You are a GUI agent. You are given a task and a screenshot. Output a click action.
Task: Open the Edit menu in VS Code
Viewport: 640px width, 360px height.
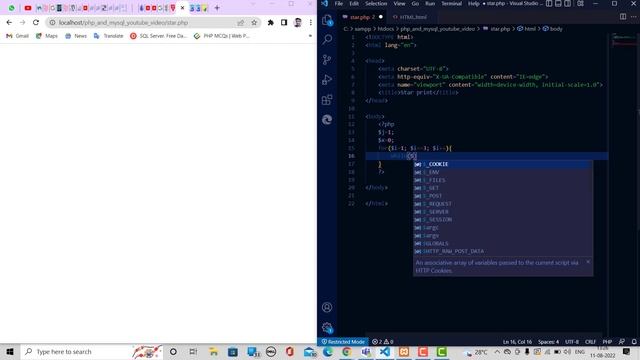[x=354, y=4]
